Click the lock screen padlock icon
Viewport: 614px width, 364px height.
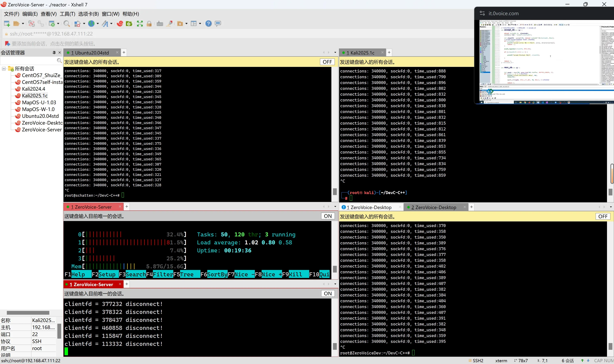(149, 24)
